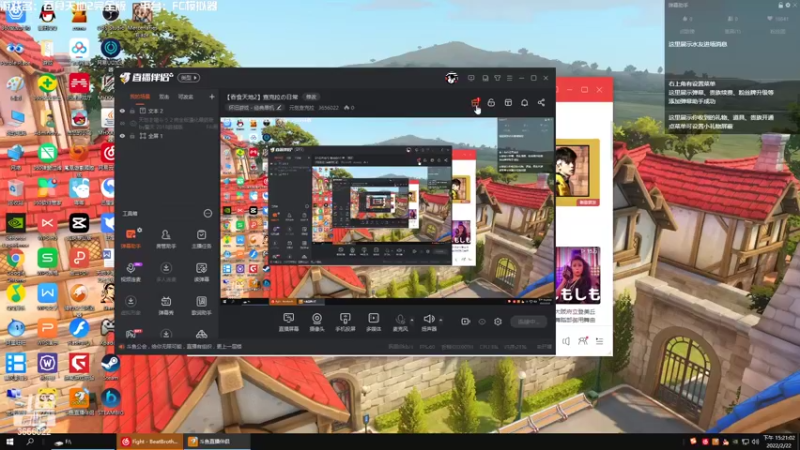The width and height of the screenshot is (800, 450).
Task: Select the 全屏 1 source row
Action: click(x=168, y=136)
